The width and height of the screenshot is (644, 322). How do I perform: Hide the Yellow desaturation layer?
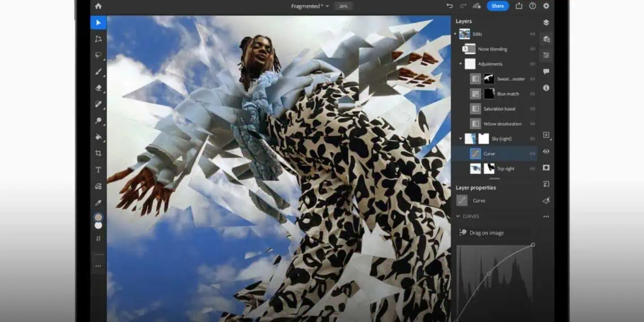(532, 124)
